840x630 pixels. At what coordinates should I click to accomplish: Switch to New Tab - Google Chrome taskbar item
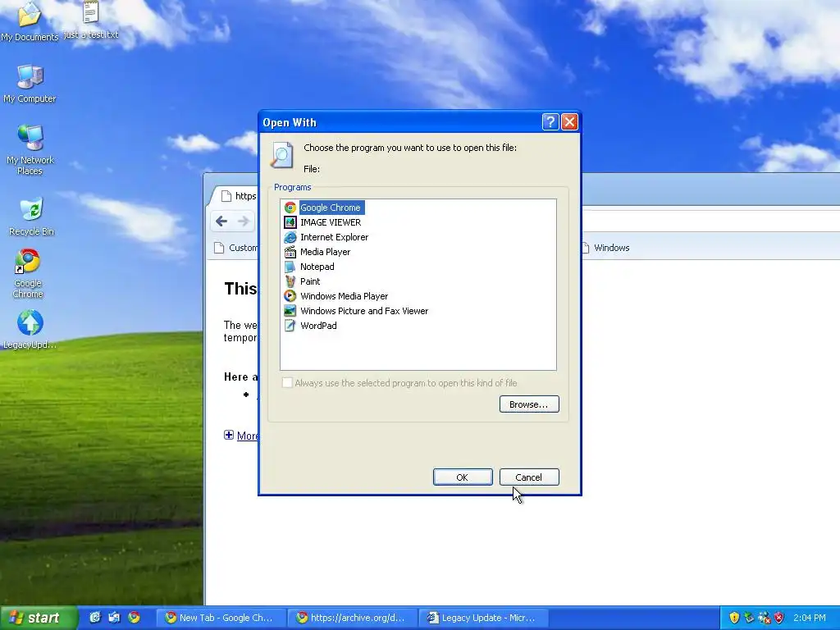coord(220,618)
